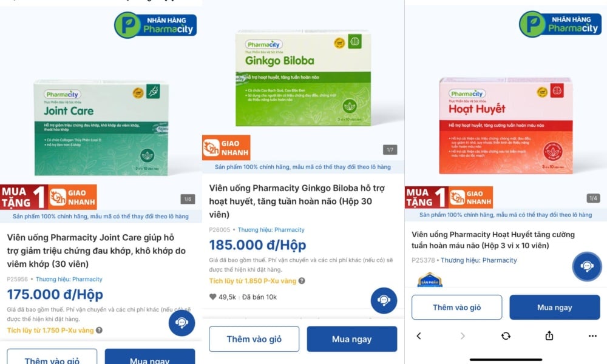Tap the Joint Care product box image
Image resolution: width=607 pixels, height=364 pixels.
pos(101,128)
